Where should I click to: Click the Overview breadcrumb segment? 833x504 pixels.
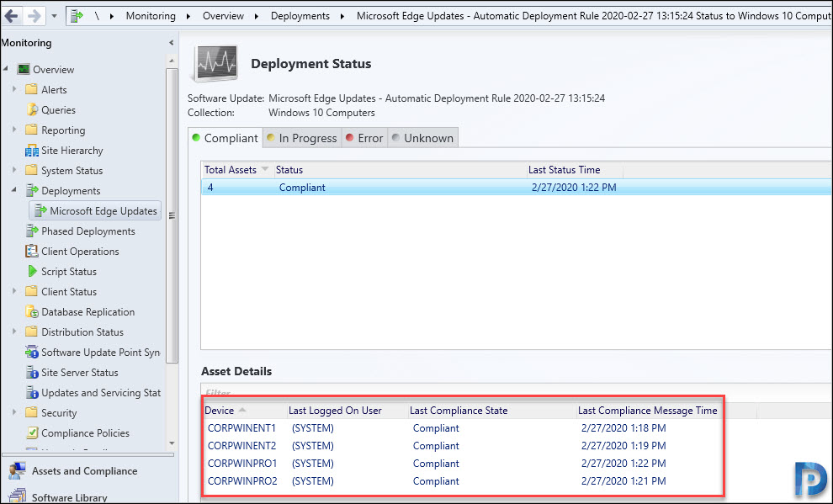coord(223,16)
